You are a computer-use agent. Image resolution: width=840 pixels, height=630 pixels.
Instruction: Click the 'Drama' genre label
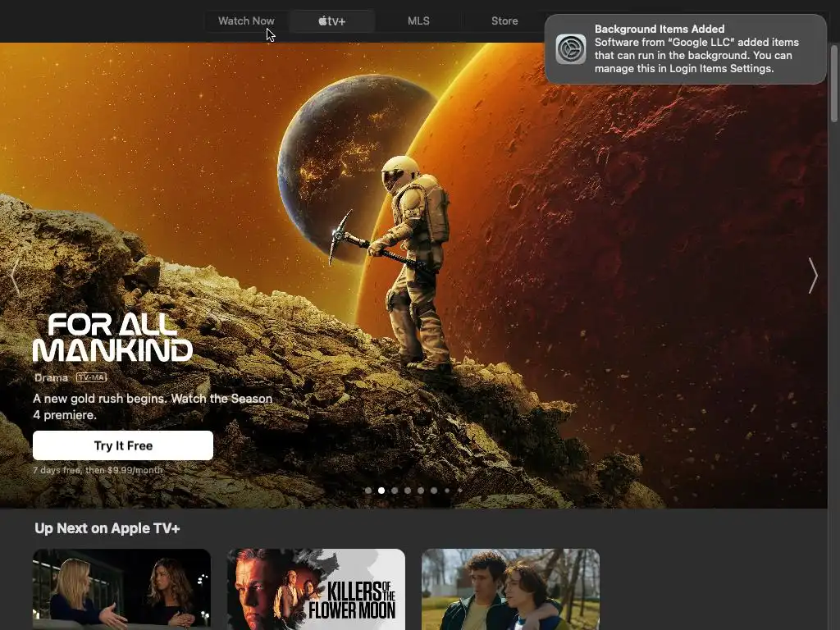coord(51,377)
